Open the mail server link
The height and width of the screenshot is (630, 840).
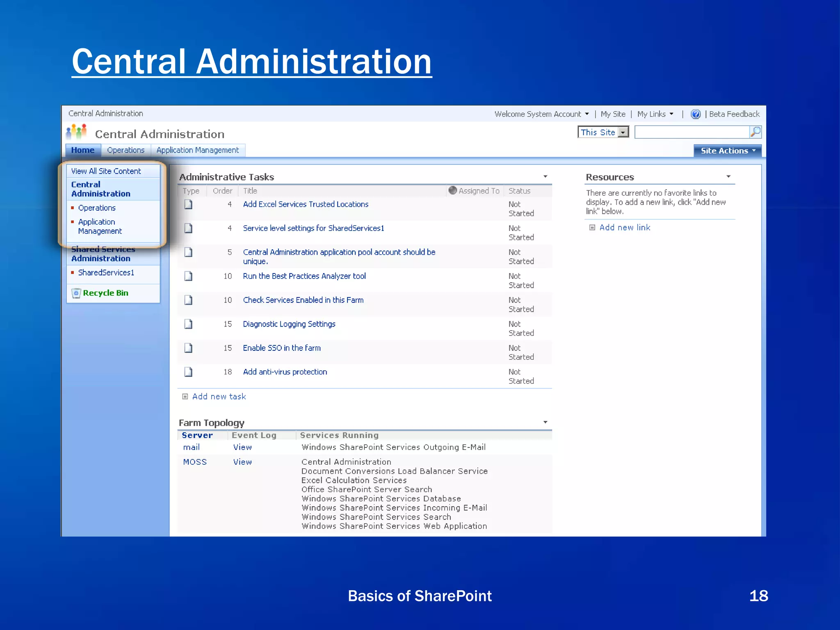(192, 447)
